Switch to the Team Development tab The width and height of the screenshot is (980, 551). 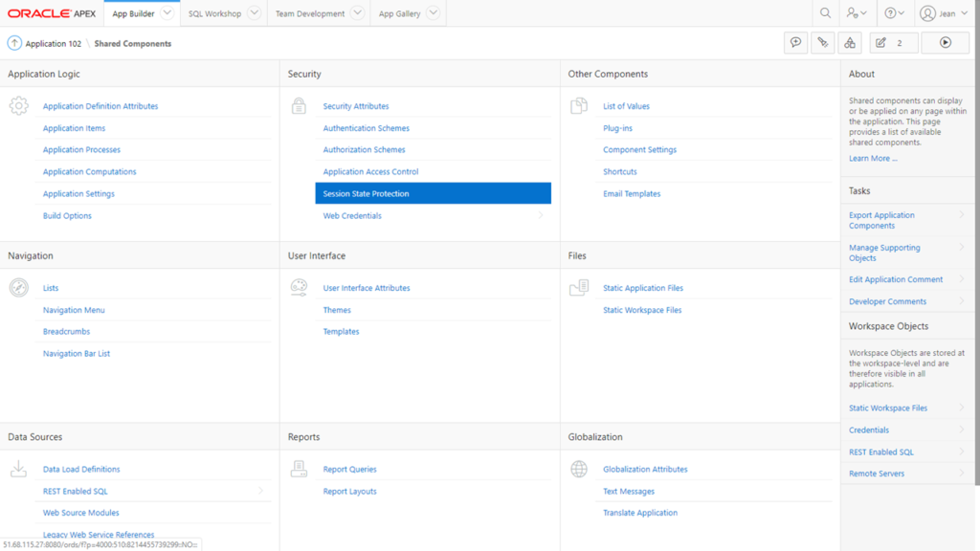tap(310, 13)
